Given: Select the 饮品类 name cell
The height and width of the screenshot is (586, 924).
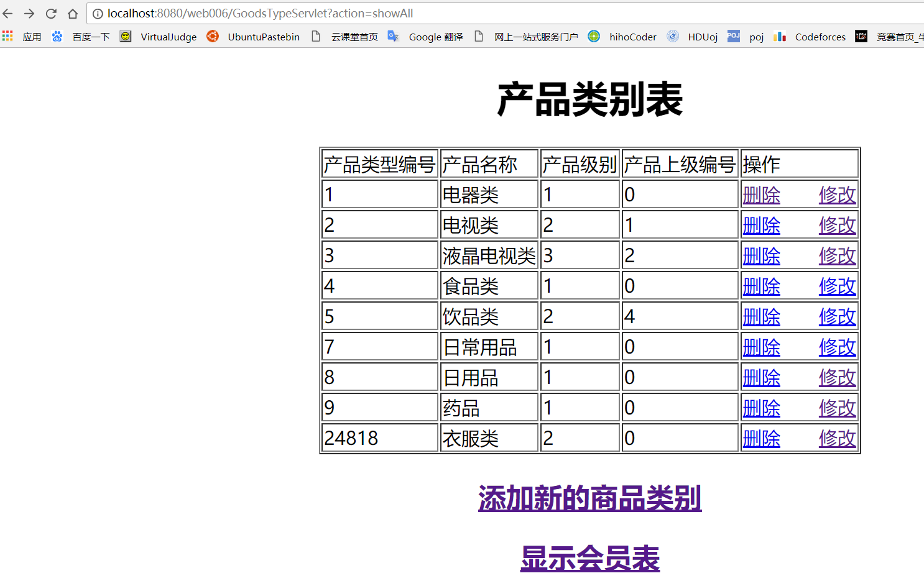Looking at the screenshot, I should click(x=489, y=316).
